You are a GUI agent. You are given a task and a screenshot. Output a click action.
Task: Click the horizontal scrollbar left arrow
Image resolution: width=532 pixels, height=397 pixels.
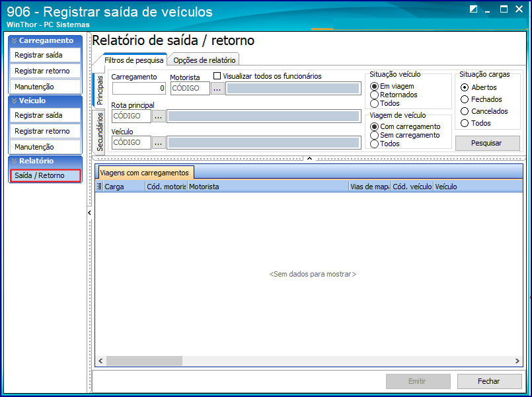coord(100,361)
